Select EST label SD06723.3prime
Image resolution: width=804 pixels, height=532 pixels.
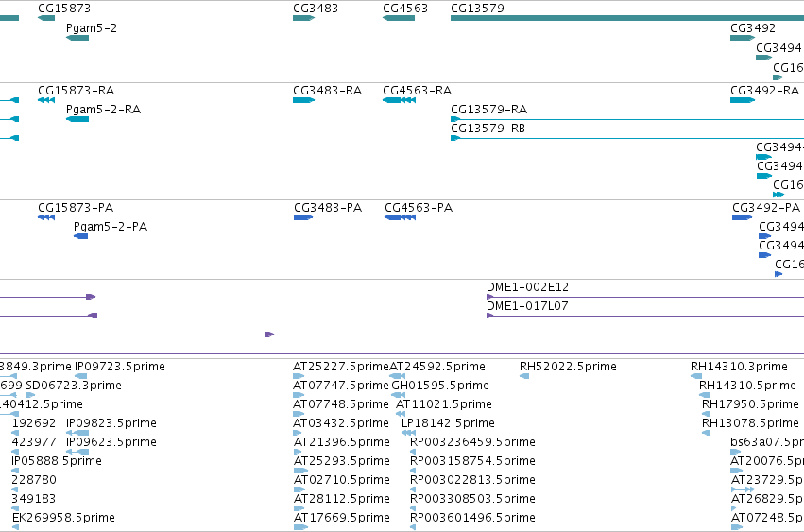pyautogui.click(x=74, y=386)
